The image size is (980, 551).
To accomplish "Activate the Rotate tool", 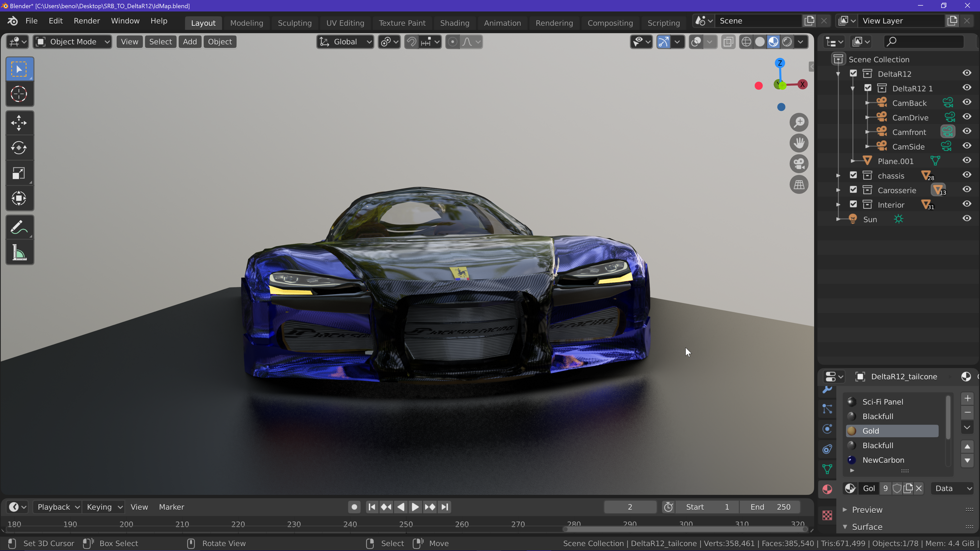I will point(19,148).
